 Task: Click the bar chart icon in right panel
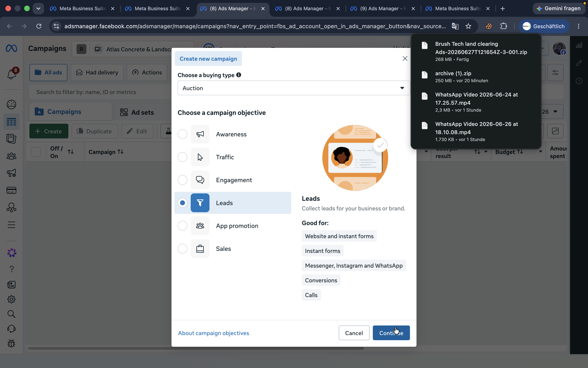coord(579,45)
